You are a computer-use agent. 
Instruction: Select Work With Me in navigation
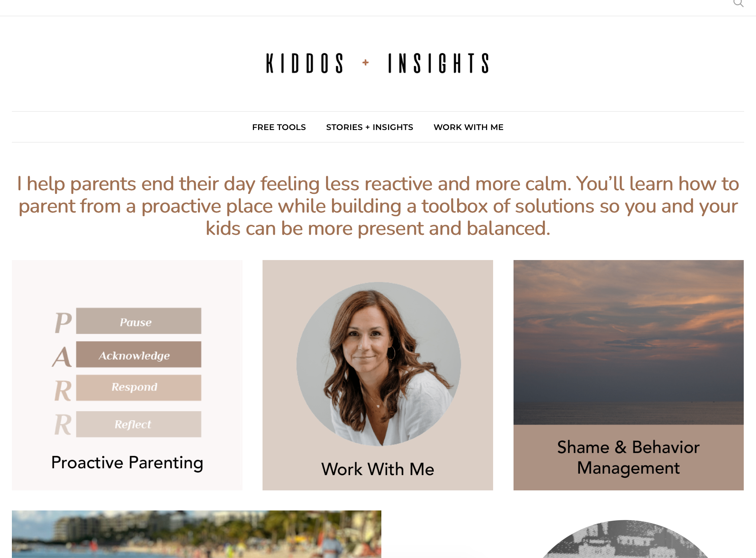469,127
